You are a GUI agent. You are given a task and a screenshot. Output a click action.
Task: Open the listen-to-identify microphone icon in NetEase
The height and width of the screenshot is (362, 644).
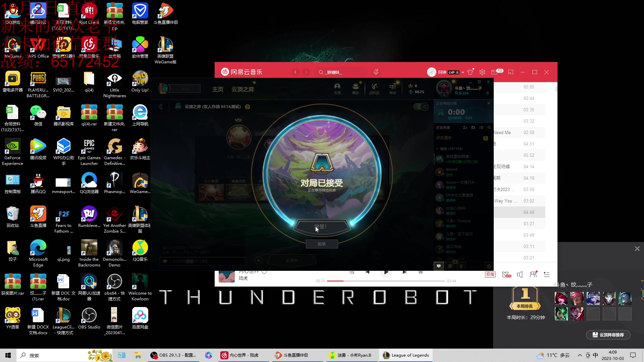pyautogui.click(x=376, y=72)
